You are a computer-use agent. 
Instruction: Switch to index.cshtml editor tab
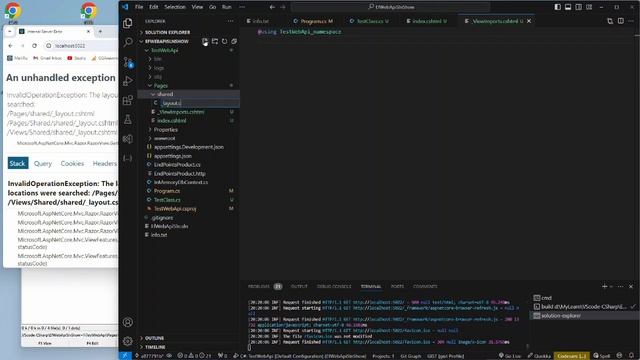coord(427,21)
